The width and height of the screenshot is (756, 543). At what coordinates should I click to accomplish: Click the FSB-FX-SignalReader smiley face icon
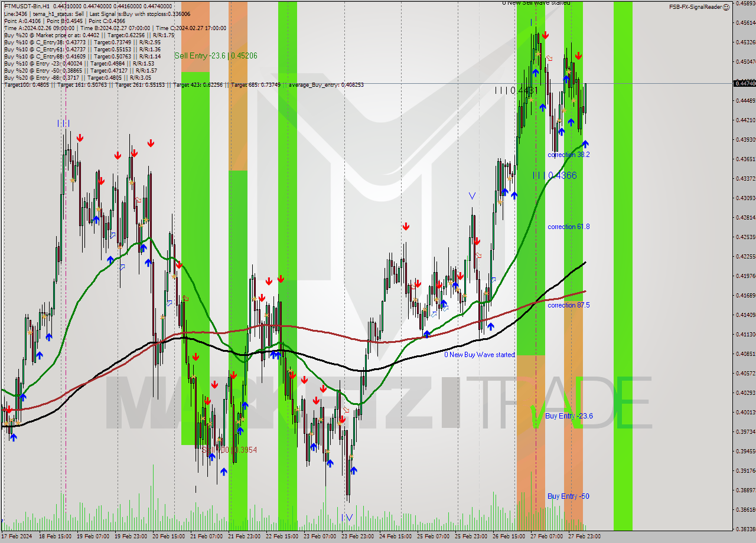tap(726, 6)
